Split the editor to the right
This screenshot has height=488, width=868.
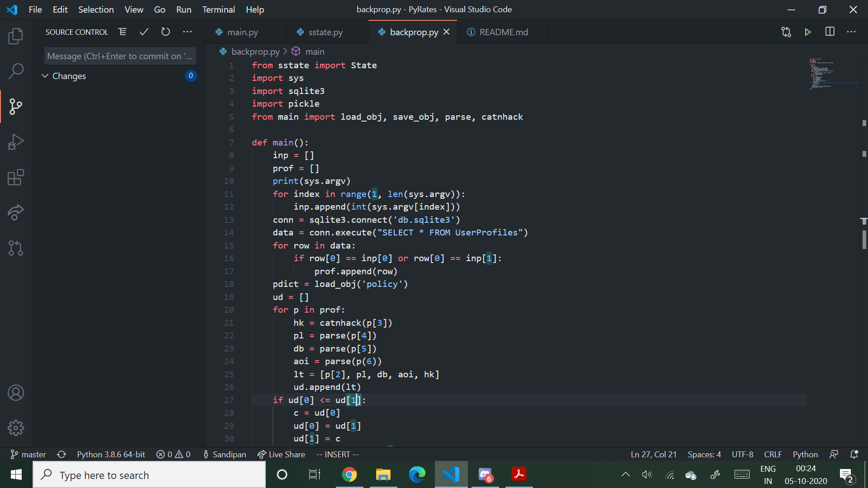830,32
